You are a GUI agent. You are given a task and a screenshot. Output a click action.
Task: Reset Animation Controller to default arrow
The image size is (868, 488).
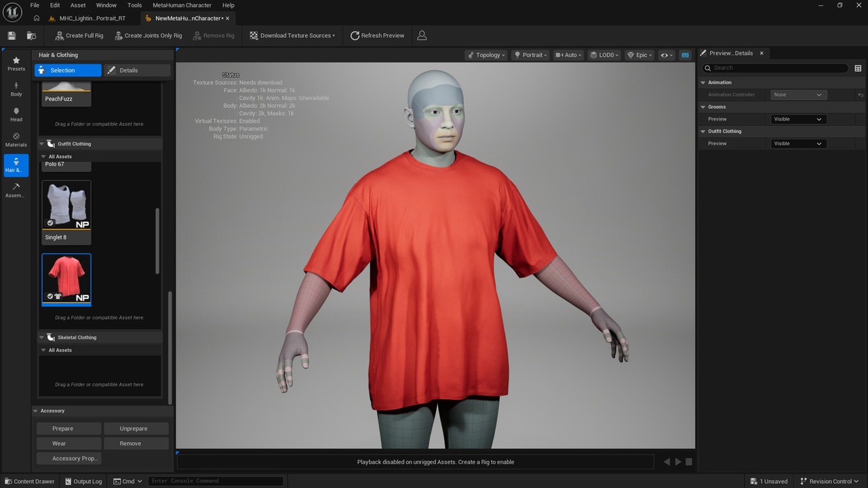tap(861, 95)
